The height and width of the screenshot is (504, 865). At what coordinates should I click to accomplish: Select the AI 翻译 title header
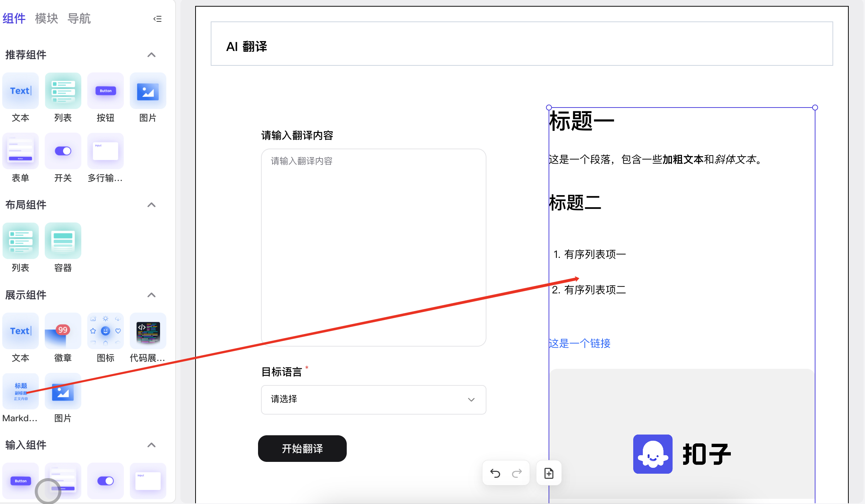(522, 44)
